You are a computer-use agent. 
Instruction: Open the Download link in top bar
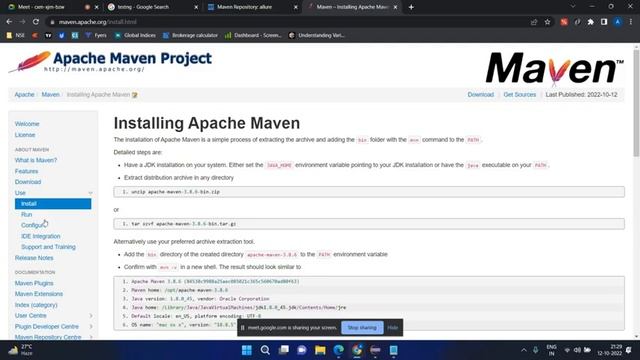(x=480, y=95)
